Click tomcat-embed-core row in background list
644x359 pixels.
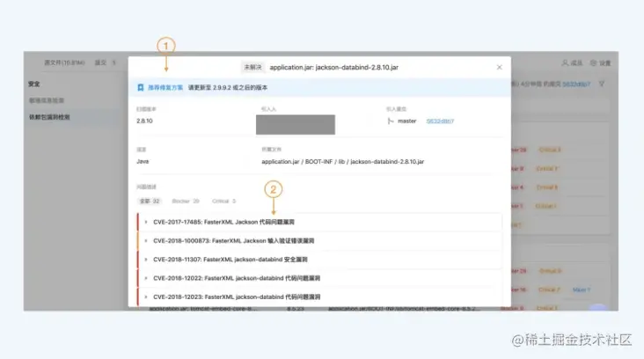pyautogui.click(x=203, y=309)
